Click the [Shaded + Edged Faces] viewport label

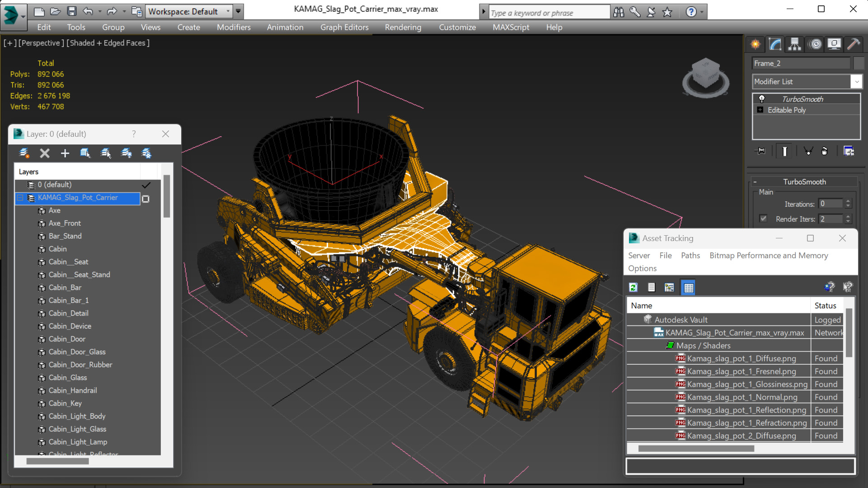(108, 43)
